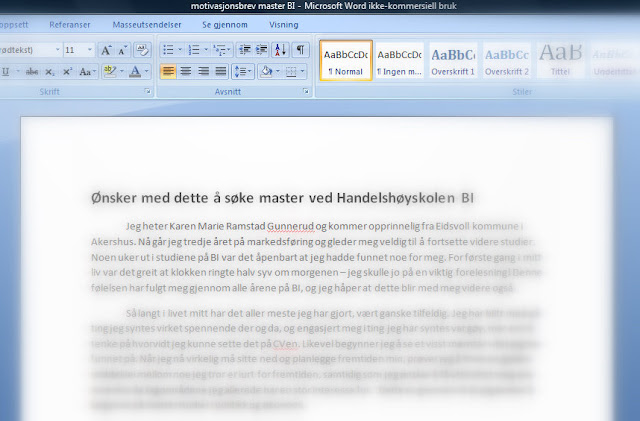The height and width of the screenshot is (421, 640).
Task: Apply the Tittel style
Action: 560,60
